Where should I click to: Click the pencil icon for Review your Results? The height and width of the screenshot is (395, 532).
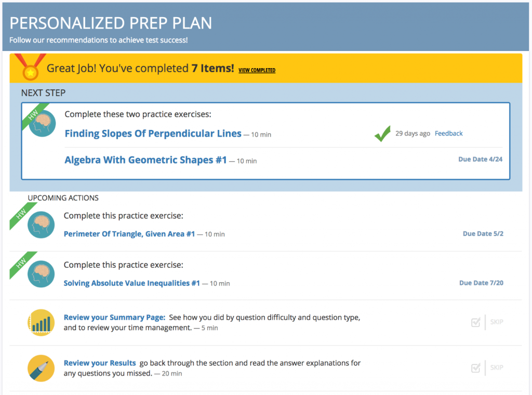(41, 368)
